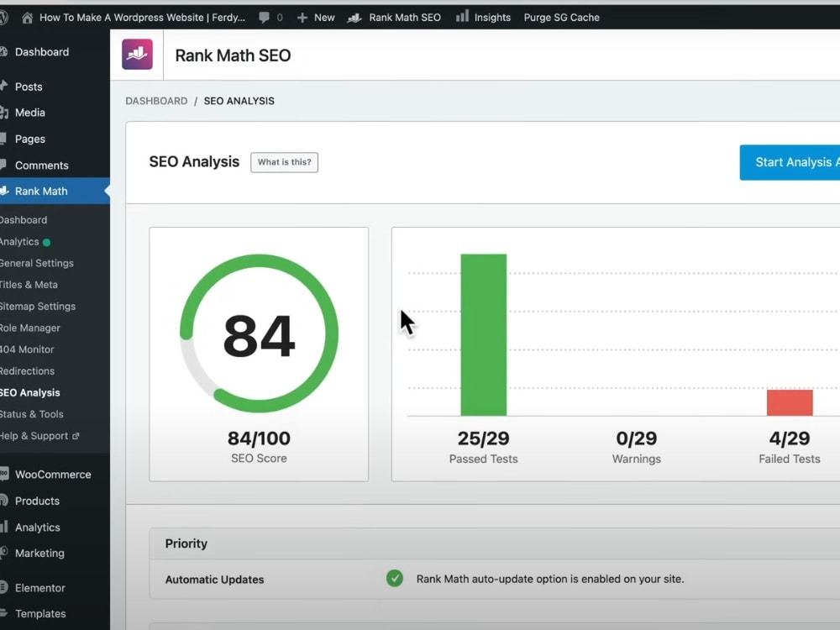840x630 pixels.
Task: Open the Pages menu
Action: (x=30, y=139)
